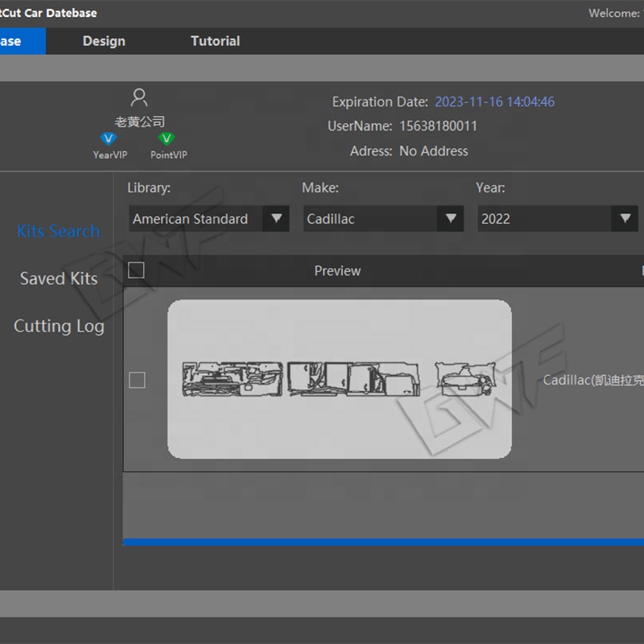The width and height of the screenshot is (644, 644).
Task: Click the user profile avatar icon
Action: tap(139, 98)
